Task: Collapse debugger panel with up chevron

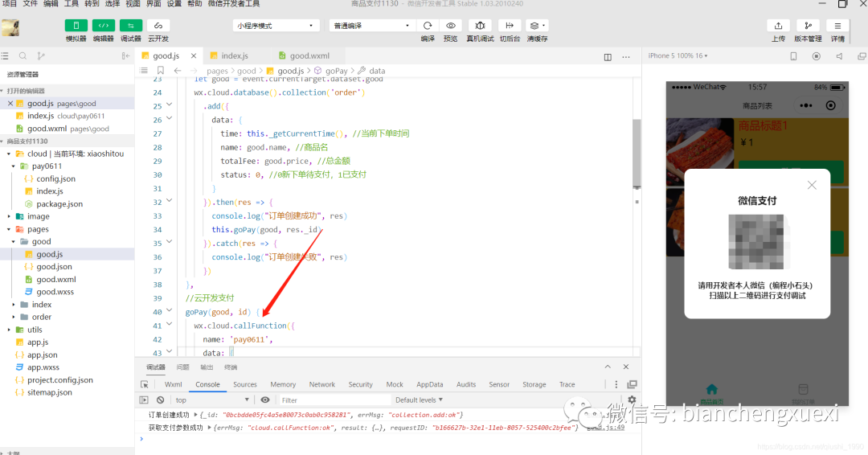Action: (x=608, y=367)
